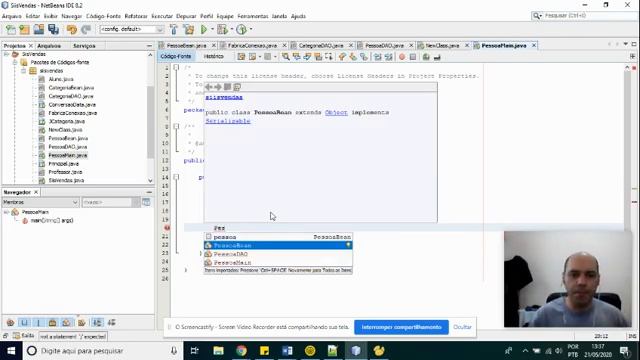Open the Run Project dropdown arrow
This screenshot has width=640, height=360.
coord(212,29)
